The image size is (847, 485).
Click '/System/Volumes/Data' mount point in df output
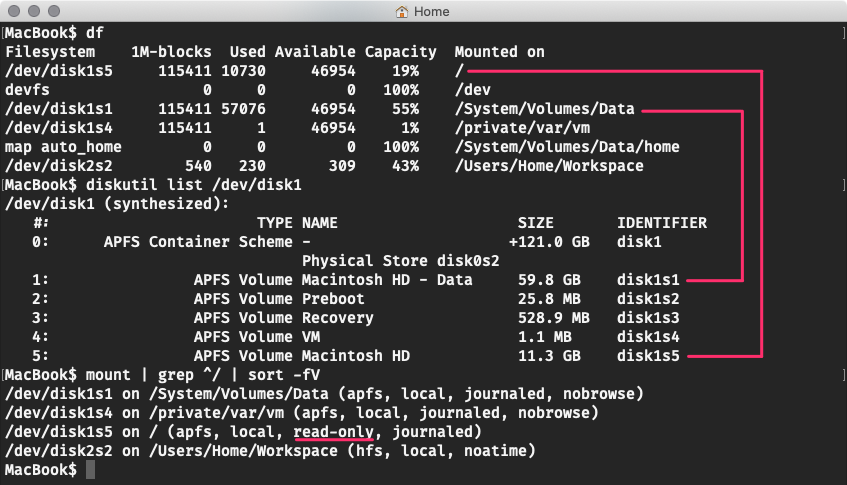tap(544, 109)
